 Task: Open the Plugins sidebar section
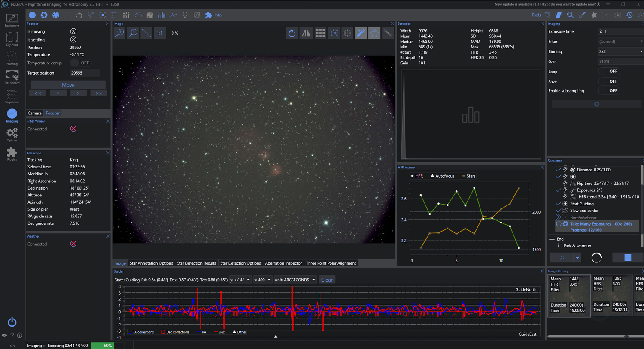[x=12, y=154]
